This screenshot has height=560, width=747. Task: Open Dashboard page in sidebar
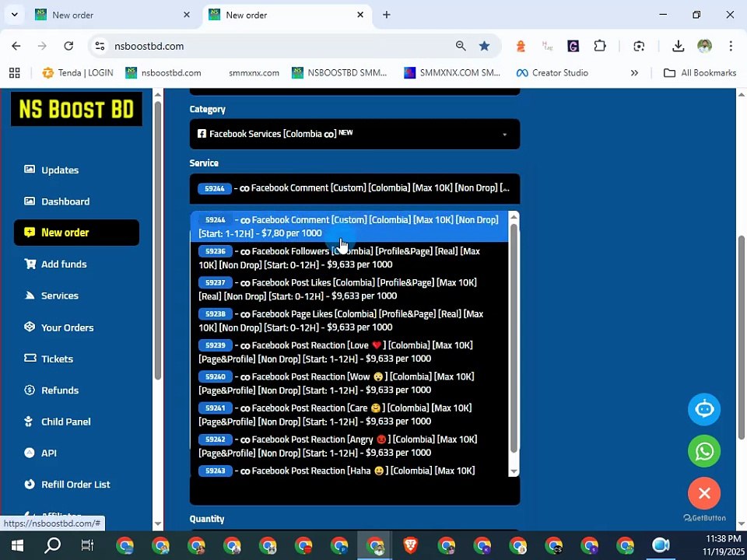pos(57,201)
